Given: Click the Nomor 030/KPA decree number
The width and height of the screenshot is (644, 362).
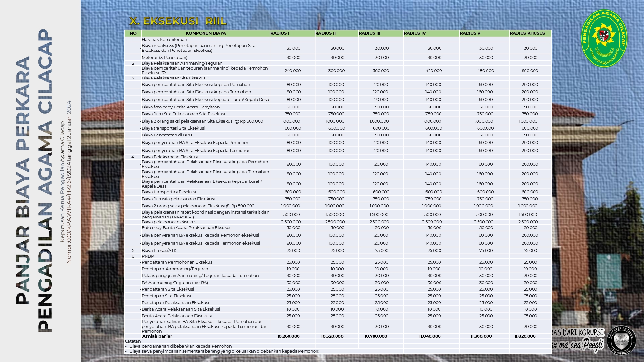Looking at the screenshot, I should pyautogui.click(x=69, y=182).
